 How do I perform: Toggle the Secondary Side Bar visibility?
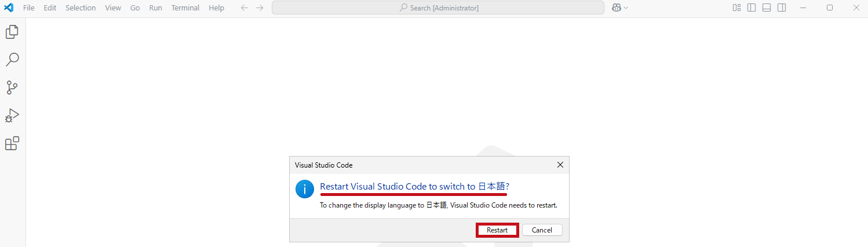click(x=782, y=8)
